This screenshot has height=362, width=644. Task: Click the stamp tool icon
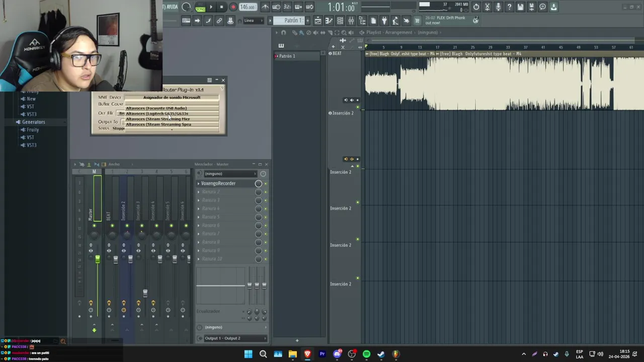(x=230, y=21)
